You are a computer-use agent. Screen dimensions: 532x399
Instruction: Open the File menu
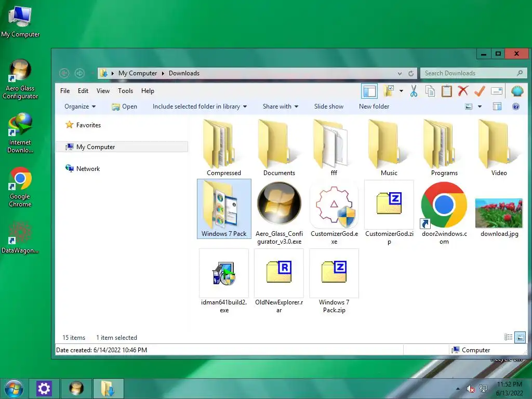tap(65, 91)
